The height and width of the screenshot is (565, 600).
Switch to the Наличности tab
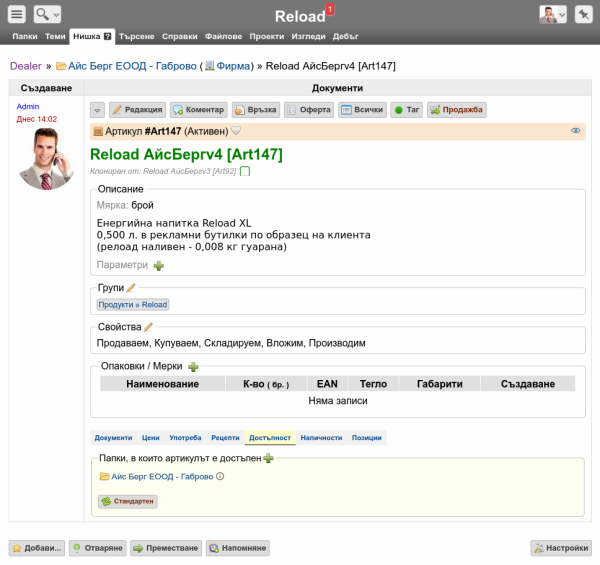click(321, 438)
